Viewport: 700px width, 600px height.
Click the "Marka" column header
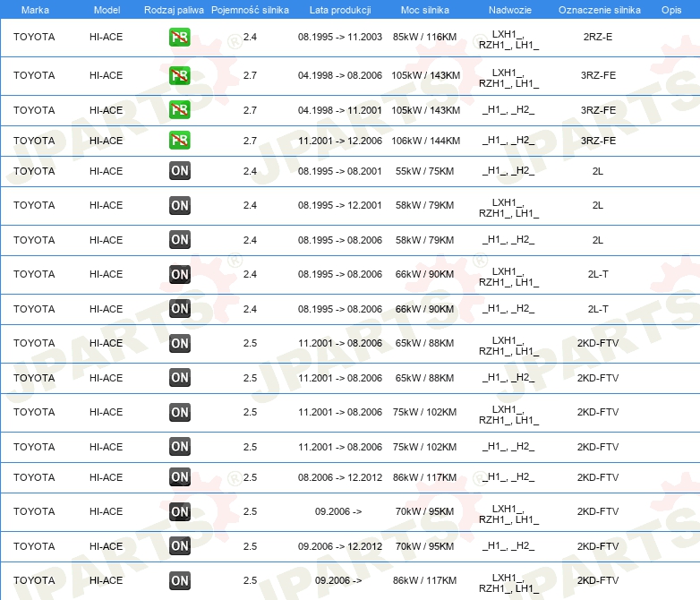point(35,10)
